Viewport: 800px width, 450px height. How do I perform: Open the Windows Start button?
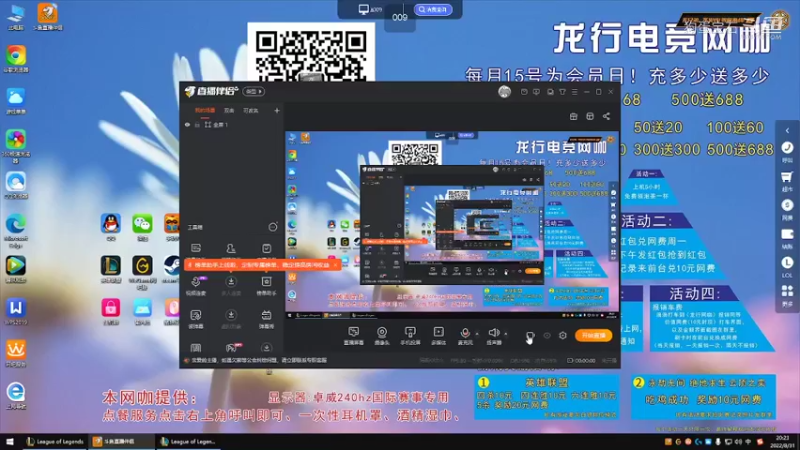[x=10, y=441]
